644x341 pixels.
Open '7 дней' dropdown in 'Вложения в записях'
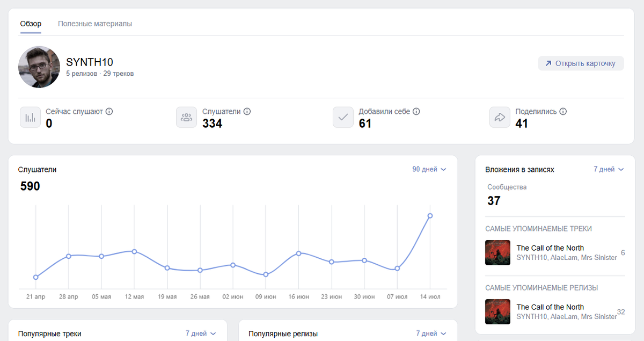tap(609, 169)
